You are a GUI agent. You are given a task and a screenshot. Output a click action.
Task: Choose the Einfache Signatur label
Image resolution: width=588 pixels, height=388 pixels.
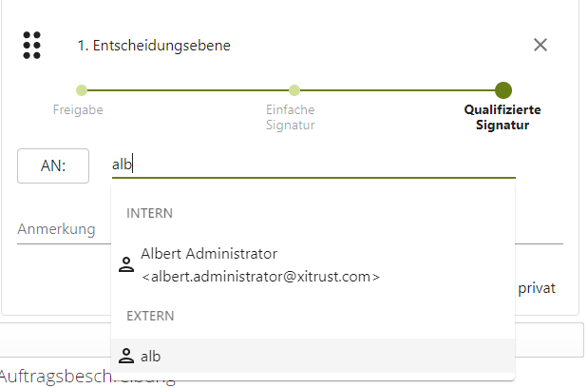[x=290, y=117]
